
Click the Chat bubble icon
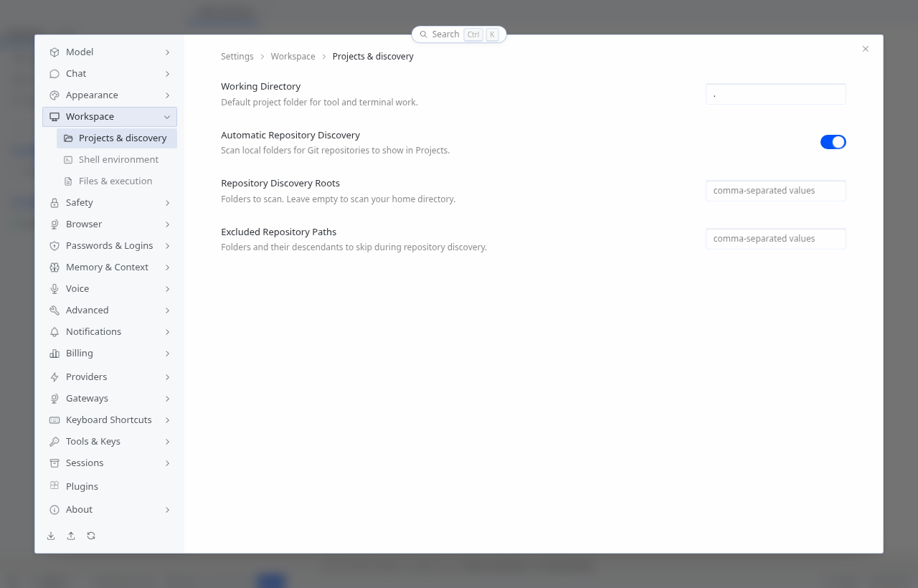55,74
